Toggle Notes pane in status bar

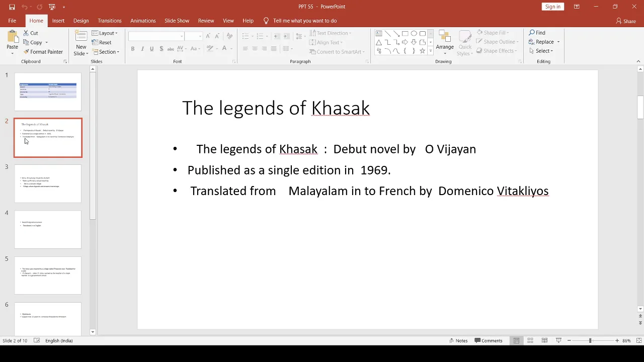[x=458, y=341]
